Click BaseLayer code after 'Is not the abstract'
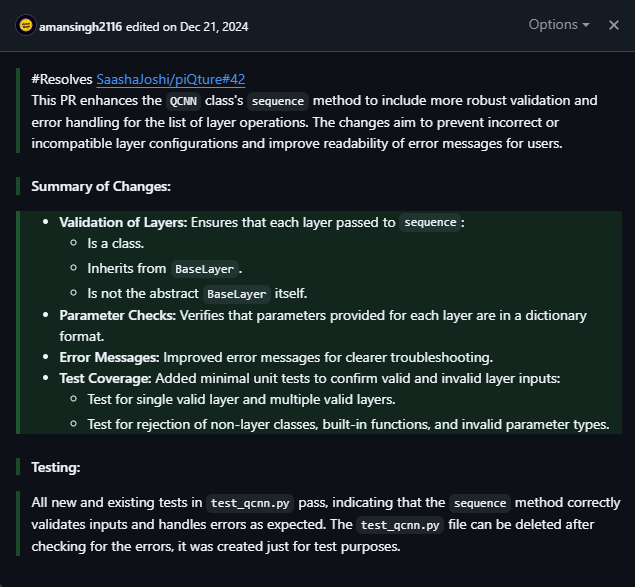The height and width of the screenshot is (587, 635). (x=236, y=294)
